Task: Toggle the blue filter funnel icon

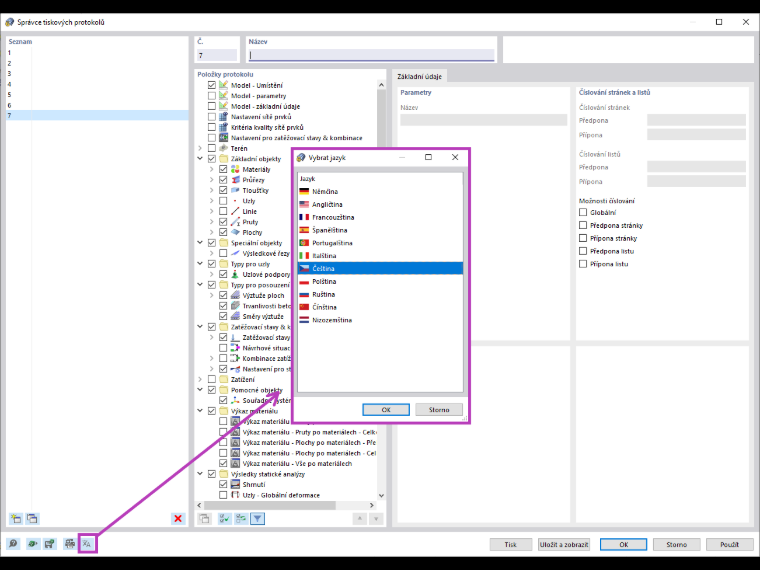Action: point(257,519)
